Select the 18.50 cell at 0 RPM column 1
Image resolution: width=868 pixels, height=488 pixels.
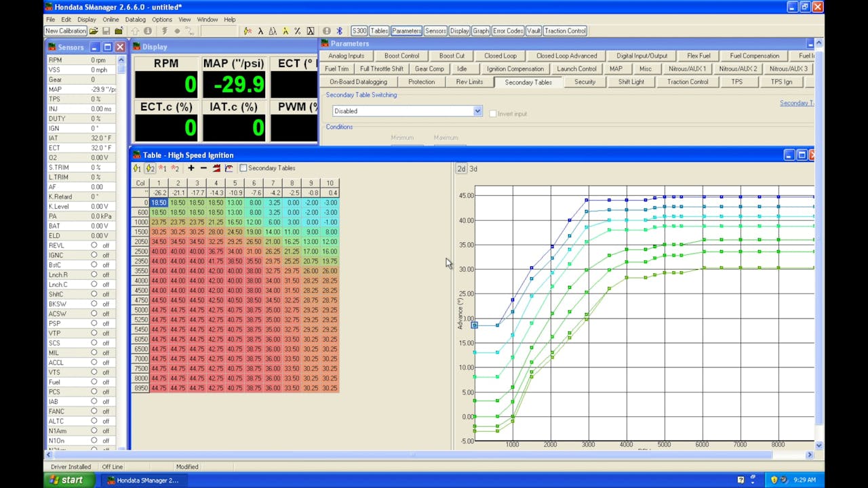[159, 203]
